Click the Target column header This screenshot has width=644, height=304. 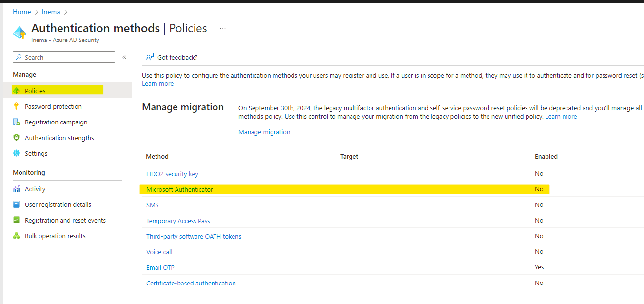click(349, 156)
